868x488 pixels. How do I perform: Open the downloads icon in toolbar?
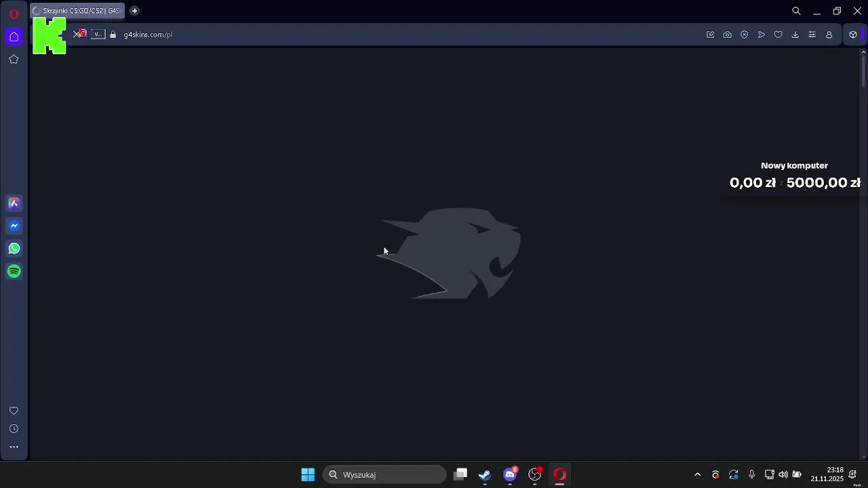click(x=795, y=35)
